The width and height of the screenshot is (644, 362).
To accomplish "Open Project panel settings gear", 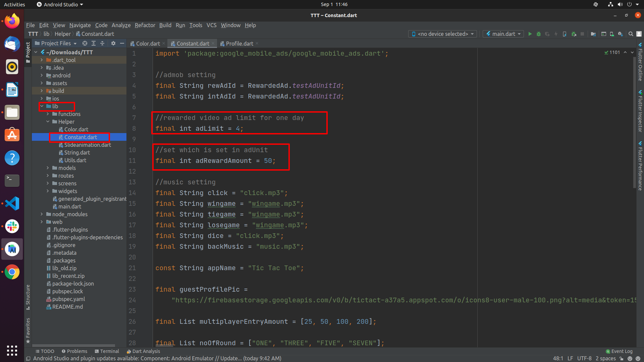I will click(113, 43).
